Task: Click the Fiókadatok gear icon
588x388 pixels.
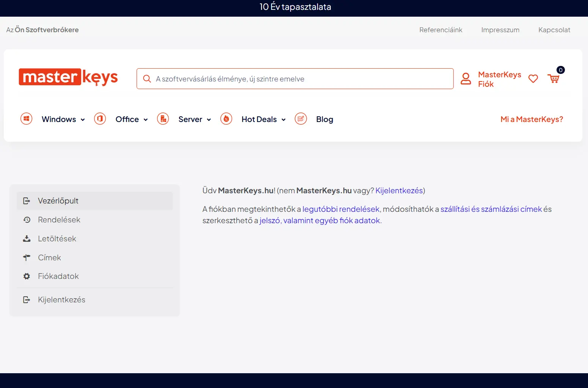Action: [27, 276]
